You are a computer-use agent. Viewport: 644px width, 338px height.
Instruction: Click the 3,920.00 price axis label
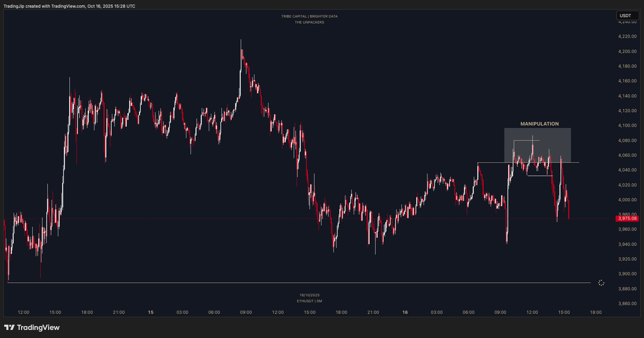[x=627, y=259]
